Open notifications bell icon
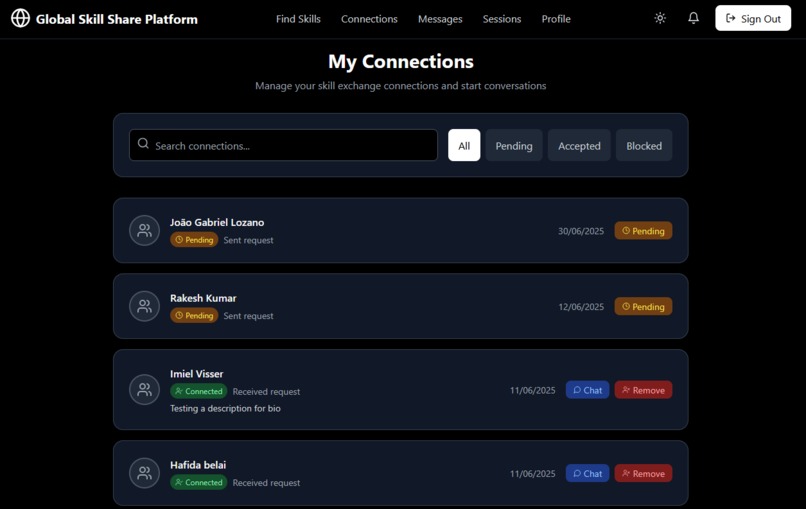This screenshot has width=806, height=509. (x=693, y=19)
